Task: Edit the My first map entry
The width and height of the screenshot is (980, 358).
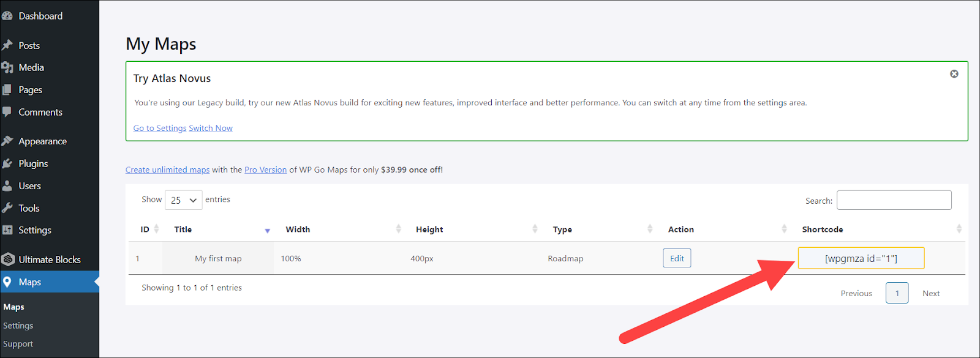Action: coord(677,258)
